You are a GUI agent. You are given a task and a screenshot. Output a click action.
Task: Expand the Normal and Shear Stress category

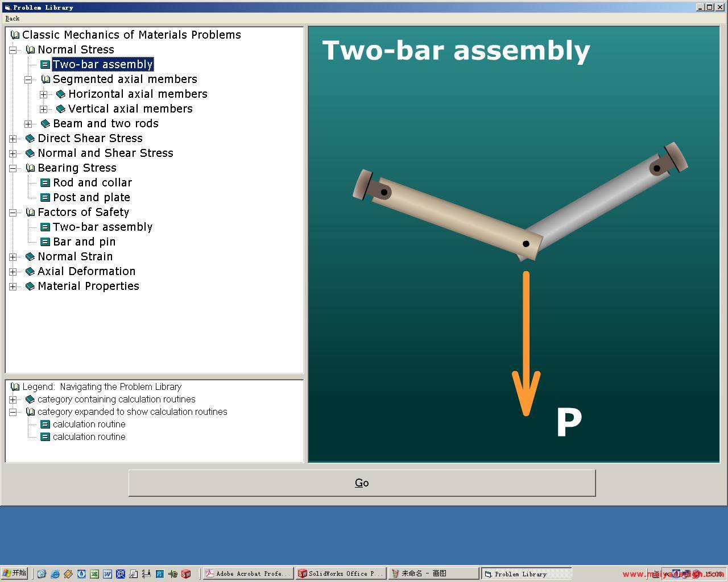click(x=13, y=153)
